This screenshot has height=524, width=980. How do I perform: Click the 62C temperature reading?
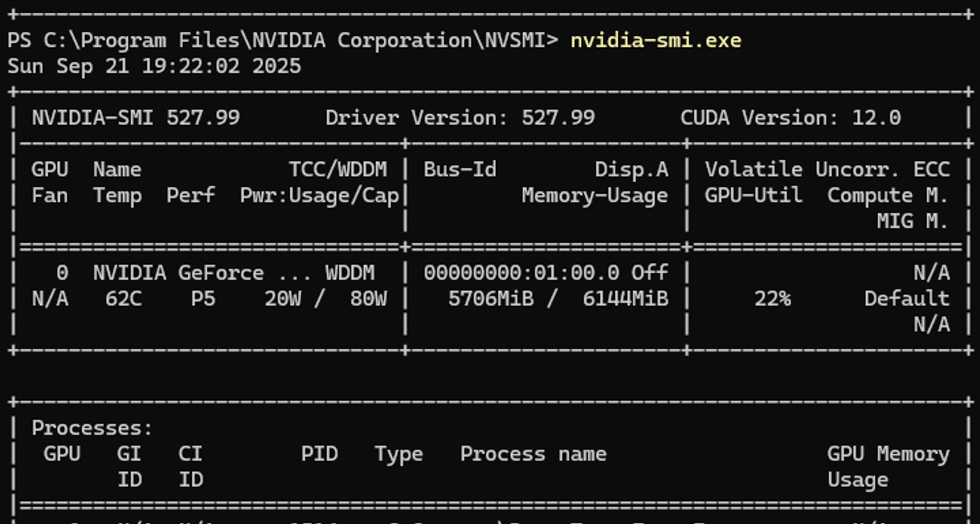123,299
